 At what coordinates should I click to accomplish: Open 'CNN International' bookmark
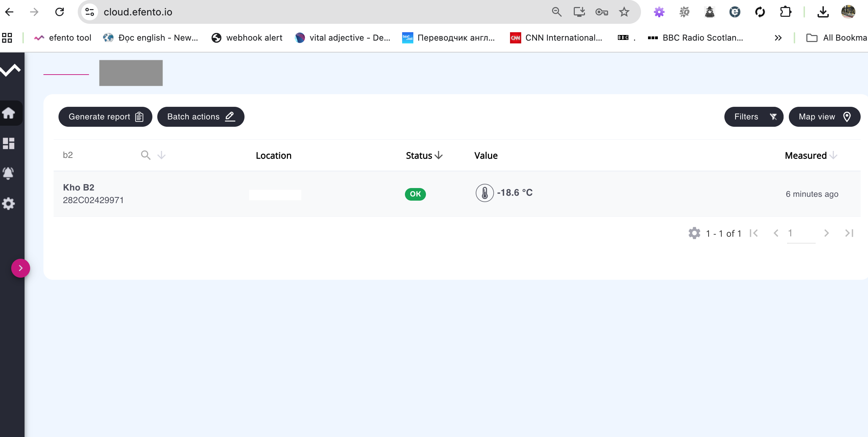pos(556,37)
